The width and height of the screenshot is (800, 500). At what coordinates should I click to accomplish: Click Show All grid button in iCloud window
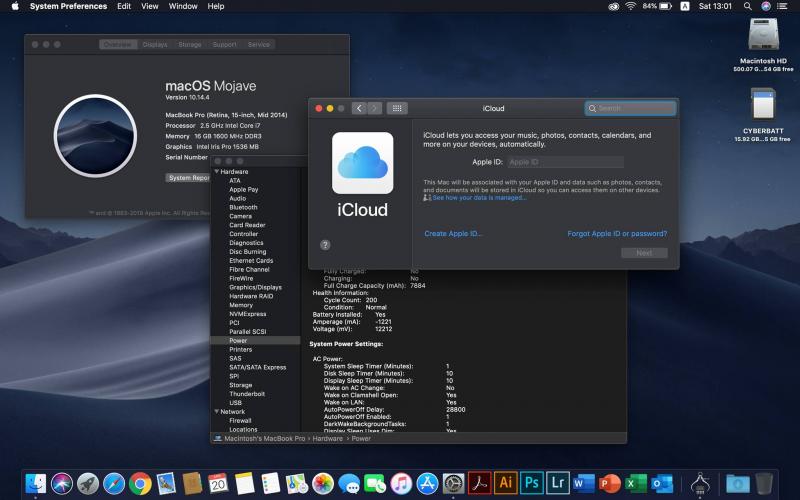point(397,108)
